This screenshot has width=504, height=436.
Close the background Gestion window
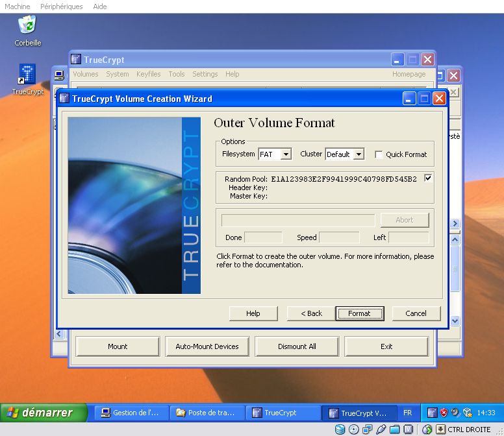coord(453,76)
